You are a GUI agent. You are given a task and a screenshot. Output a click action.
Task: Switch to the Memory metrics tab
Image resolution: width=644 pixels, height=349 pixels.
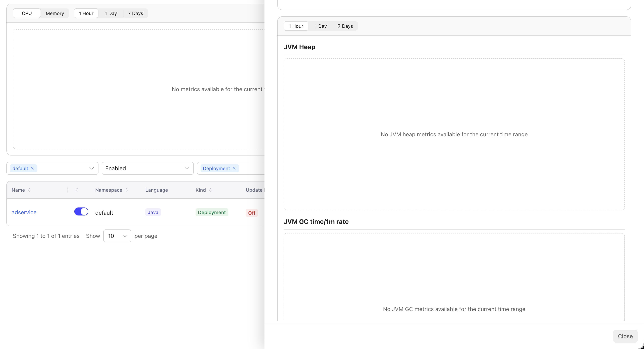55,13
